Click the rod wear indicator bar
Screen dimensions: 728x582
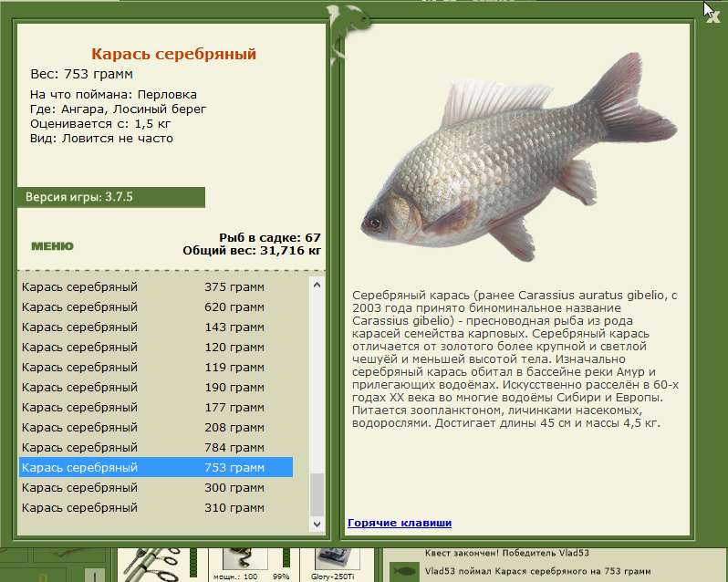click(193, 562)
